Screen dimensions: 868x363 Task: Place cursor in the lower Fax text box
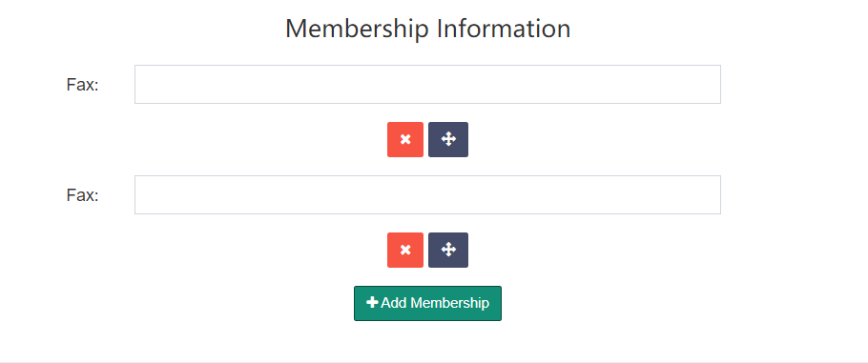pos(428,194)
